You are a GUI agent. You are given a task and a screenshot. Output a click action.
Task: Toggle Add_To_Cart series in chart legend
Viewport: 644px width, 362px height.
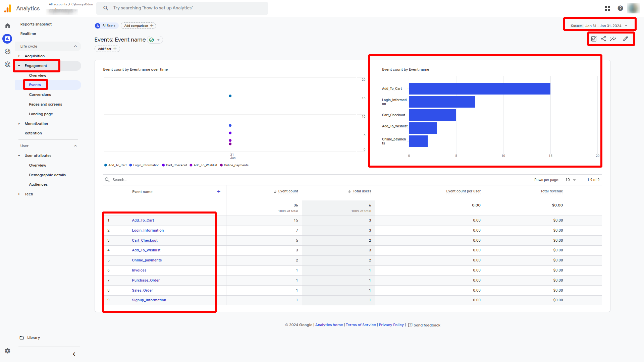115,165
